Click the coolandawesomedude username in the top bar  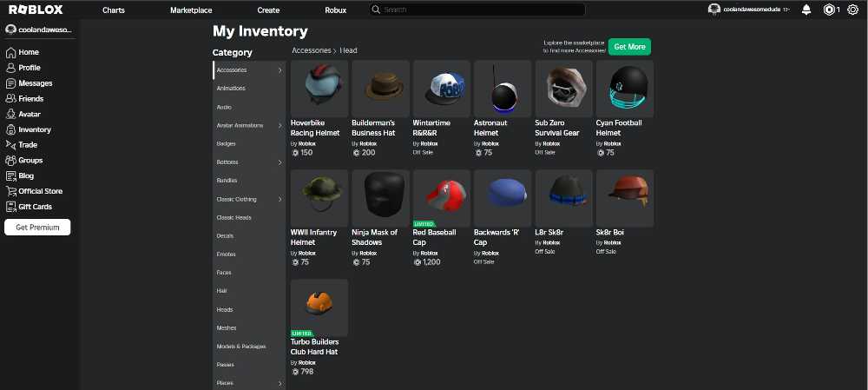pos(752,10)
